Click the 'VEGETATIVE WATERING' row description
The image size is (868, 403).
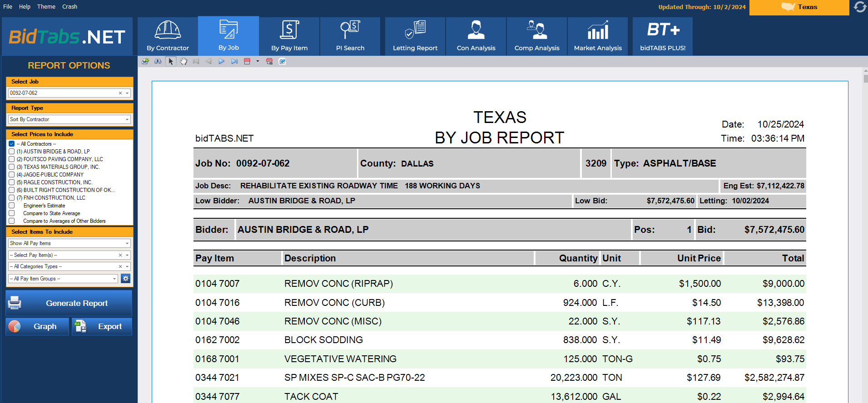coord(340,359)
